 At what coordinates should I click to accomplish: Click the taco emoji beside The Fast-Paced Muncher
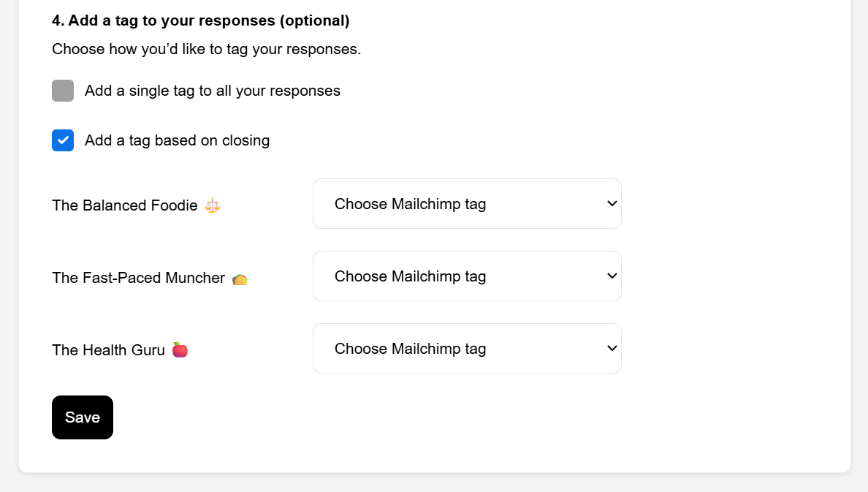pyautogui.click(x=240, y=278)
